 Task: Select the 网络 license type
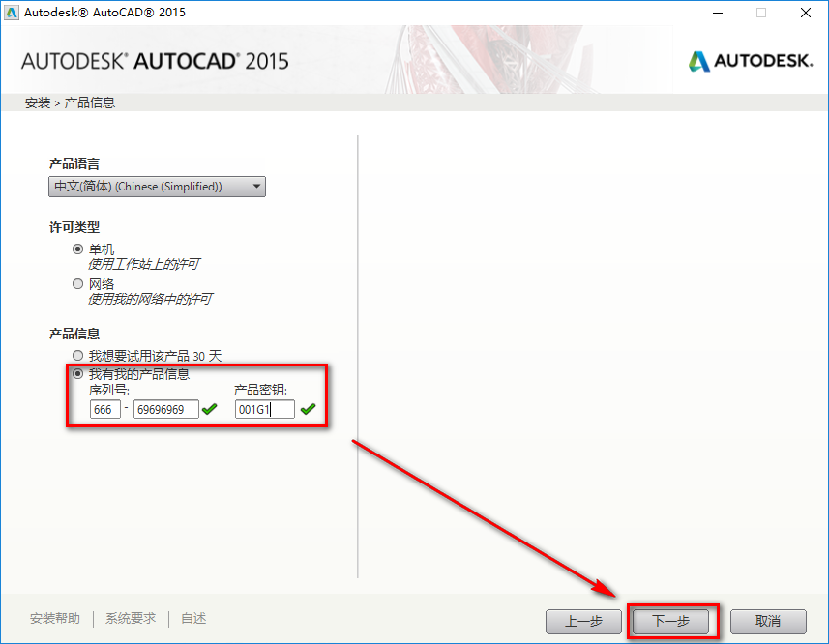pos(77,282)
